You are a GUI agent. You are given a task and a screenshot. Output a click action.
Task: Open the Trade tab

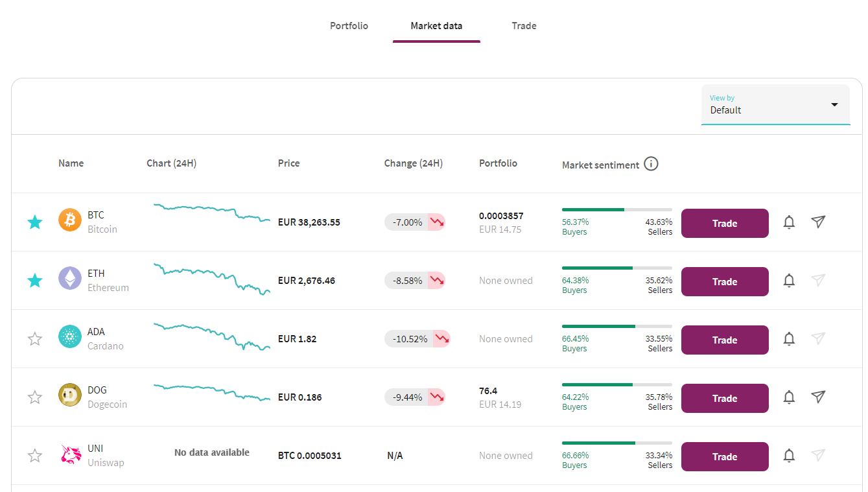coord(524,26)
